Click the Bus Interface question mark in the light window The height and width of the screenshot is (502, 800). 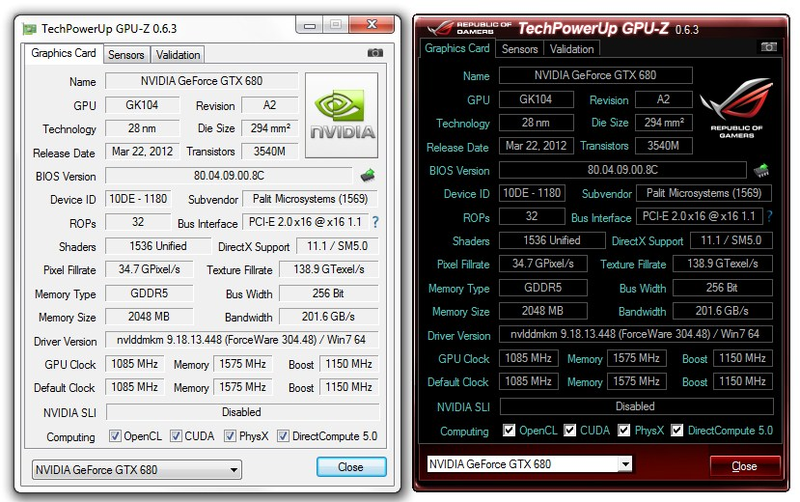[376, 222]
